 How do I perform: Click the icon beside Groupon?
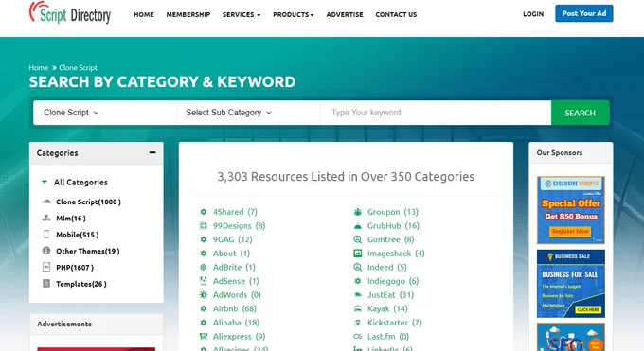[358, 212]
